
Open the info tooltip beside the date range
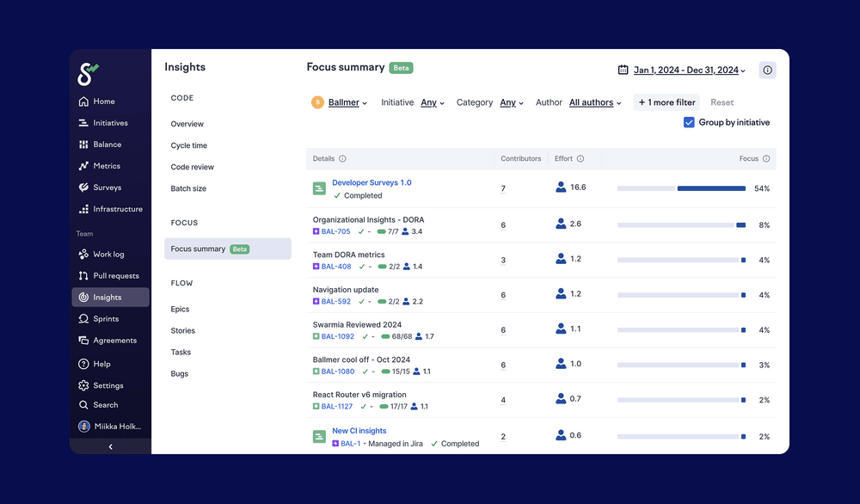[767, 70]
